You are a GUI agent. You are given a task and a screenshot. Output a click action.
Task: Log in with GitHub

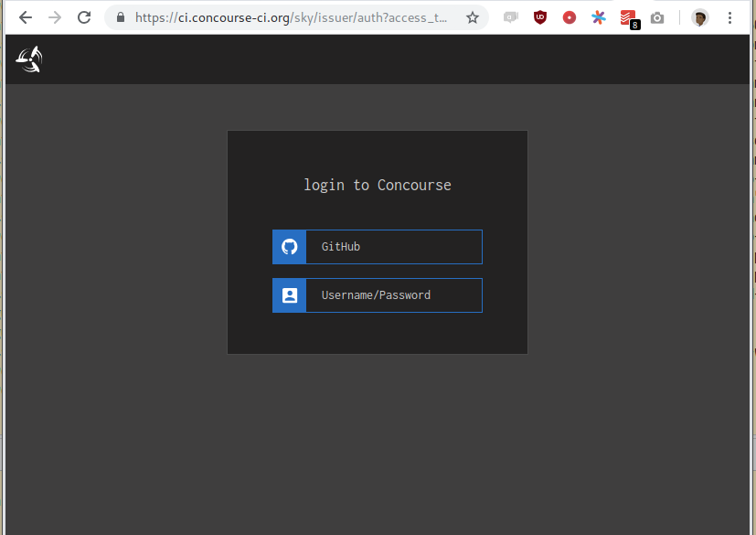pyautogui.click(x=393, y=246)
